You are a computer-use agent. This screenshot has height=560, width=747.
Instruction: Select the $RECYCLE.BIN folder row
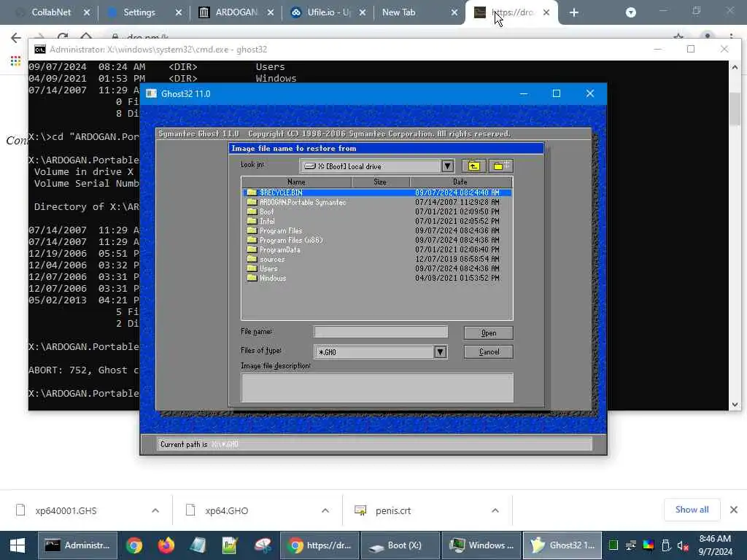pos(377,192)
